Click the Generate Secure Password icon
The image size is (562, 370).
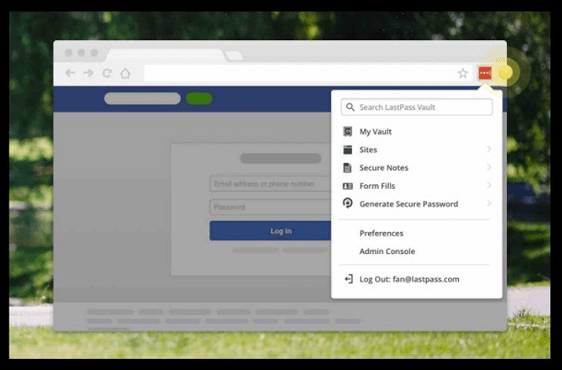(x=348, y=203)
